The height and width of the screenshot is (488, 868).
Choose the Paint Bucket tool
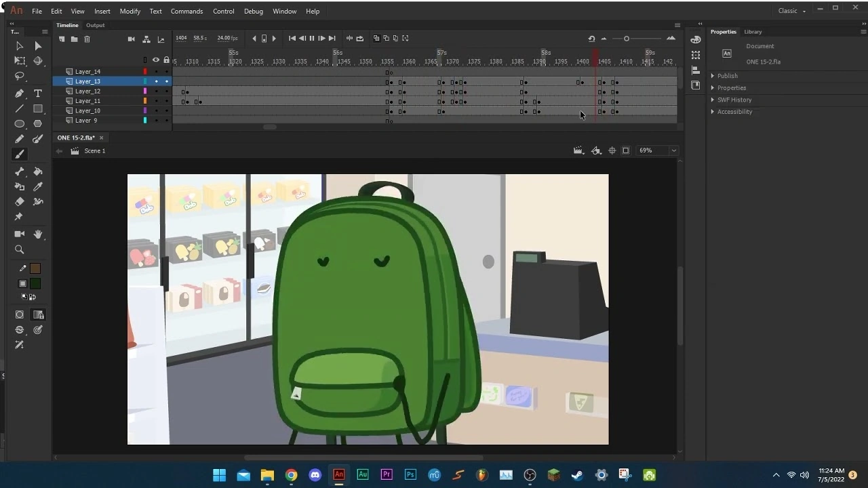click(38, 171)
